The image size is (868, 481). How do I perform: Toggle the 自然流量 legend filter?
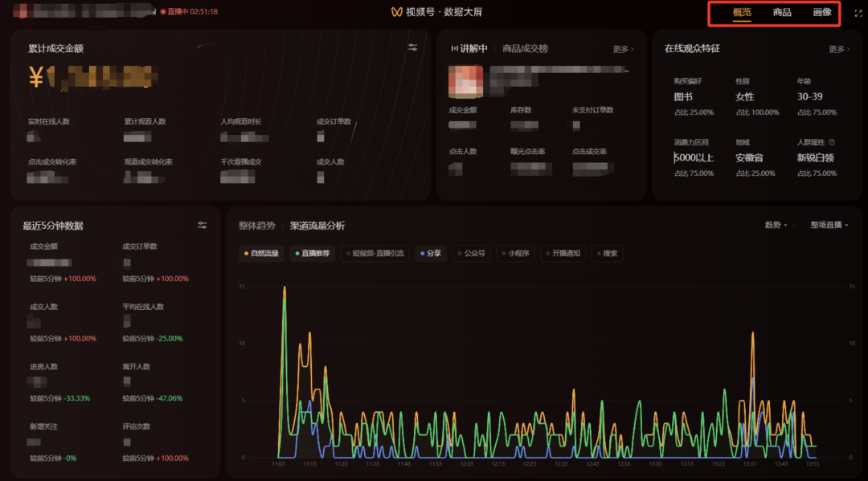pyautogui.click(x=261, y=253)
